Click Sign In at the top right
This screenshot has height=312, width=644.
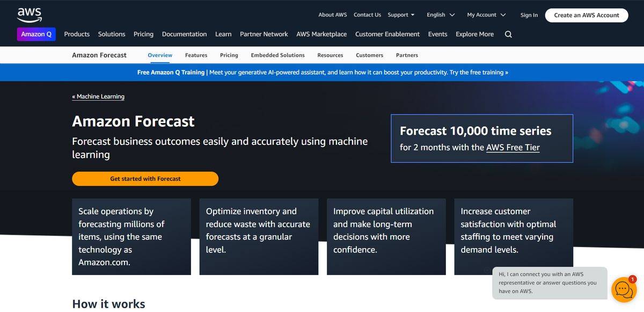point(529,15)
